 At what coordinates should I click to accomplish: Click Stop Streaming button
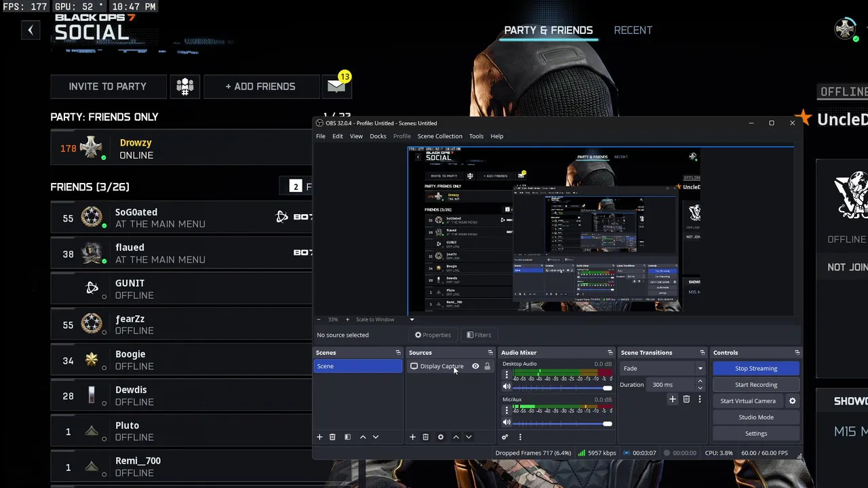[756, 368]
